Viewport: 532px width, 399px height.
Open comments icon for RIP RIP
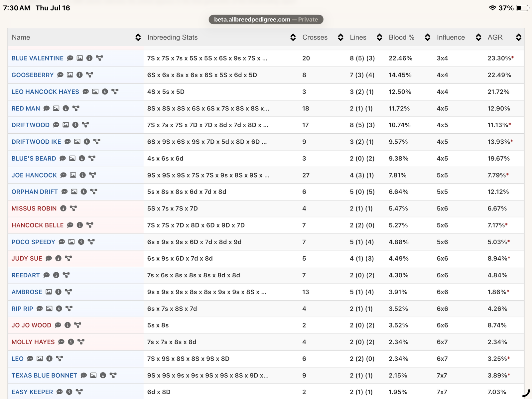(40, 309)
